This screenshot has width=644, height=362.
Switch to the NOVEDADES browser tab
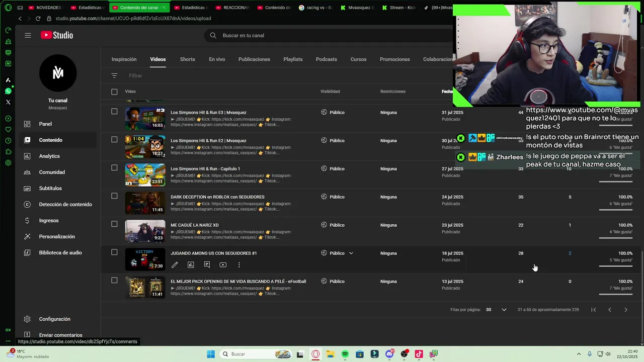pyautogui.click(x=45, y=8)
